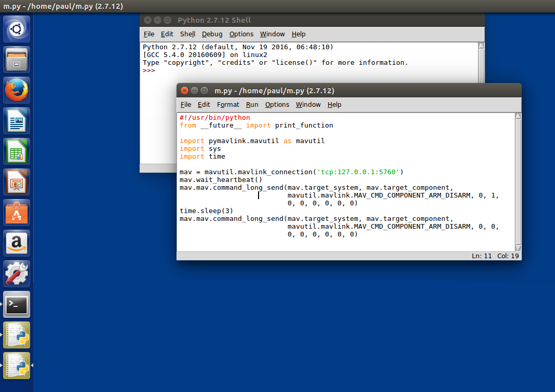This screenshot has width=555, height=392.
Task: Open the Terminal from the launcher
Action: (17, 305)
